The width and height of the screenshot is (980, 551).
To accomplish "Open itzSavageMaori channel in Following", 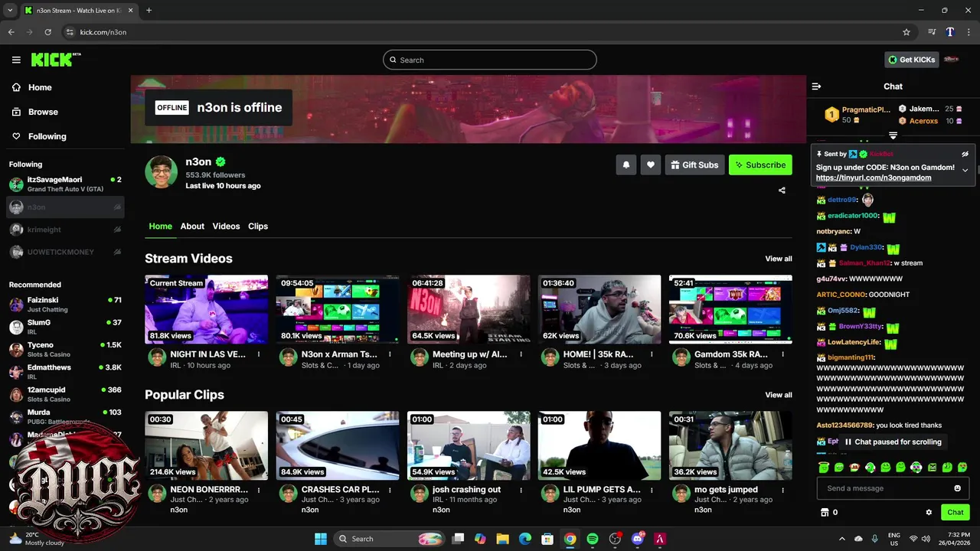I will click(x=65, y=184).
